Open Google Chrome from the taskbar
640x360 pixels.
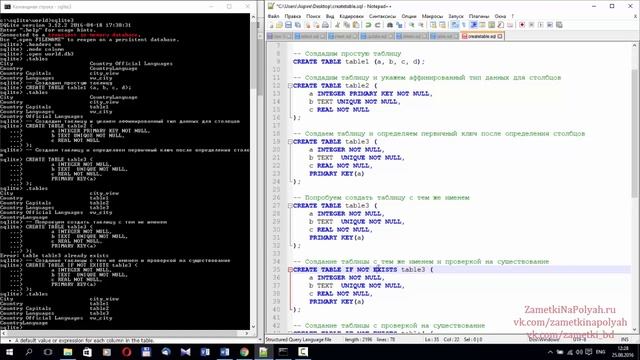pos(244,352)
